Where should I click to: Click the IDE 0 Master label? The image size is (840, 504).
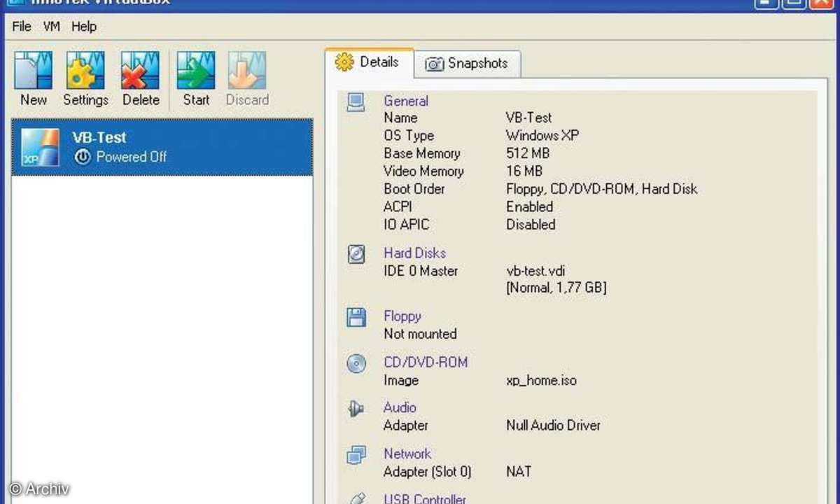(421, 270)
